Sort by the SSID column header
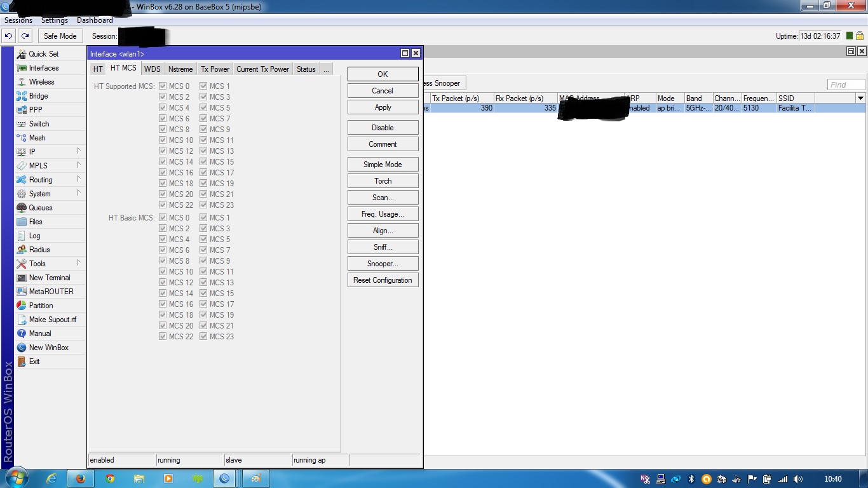Image resolution: width=868 pixels, height=488 pixels. (795, 98)
